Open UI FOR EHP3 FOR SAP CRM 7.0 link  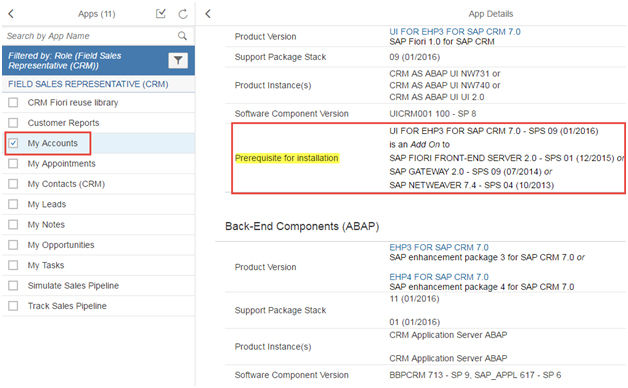(455, 32)
